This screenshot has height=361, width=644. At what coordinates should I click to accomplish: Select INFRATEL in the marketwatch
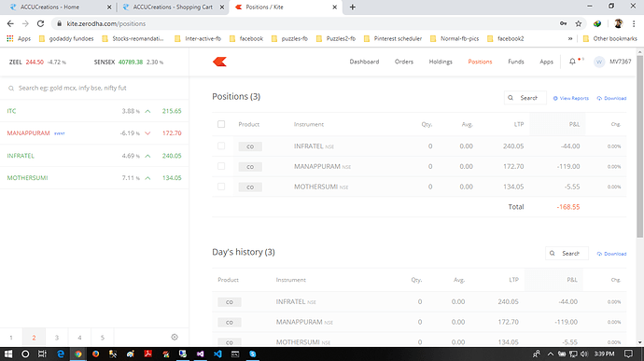(x=94, y=156)
